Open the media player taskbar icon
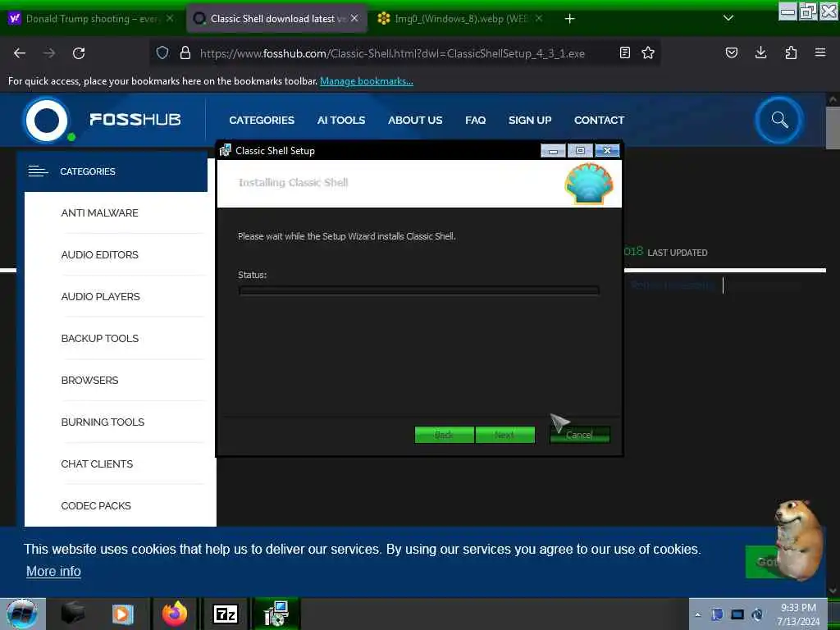 tap(122, 614)
